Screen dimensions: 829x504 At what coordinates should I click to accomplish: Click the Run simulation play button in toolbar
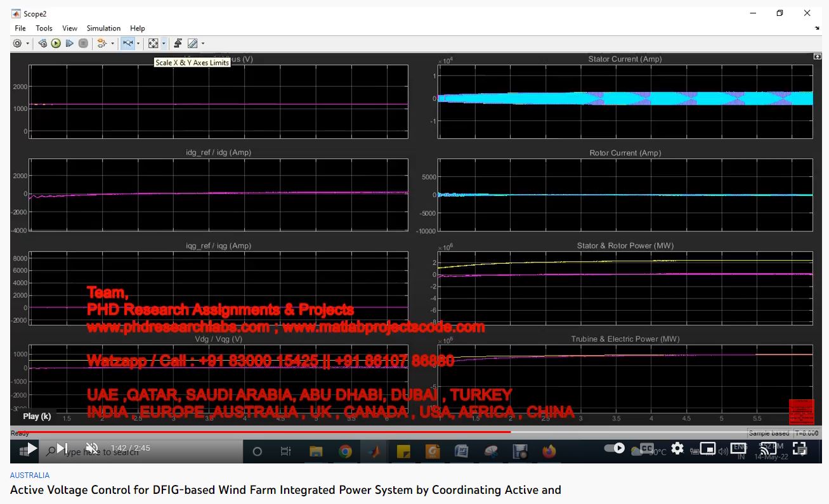(x=56, y=44)
